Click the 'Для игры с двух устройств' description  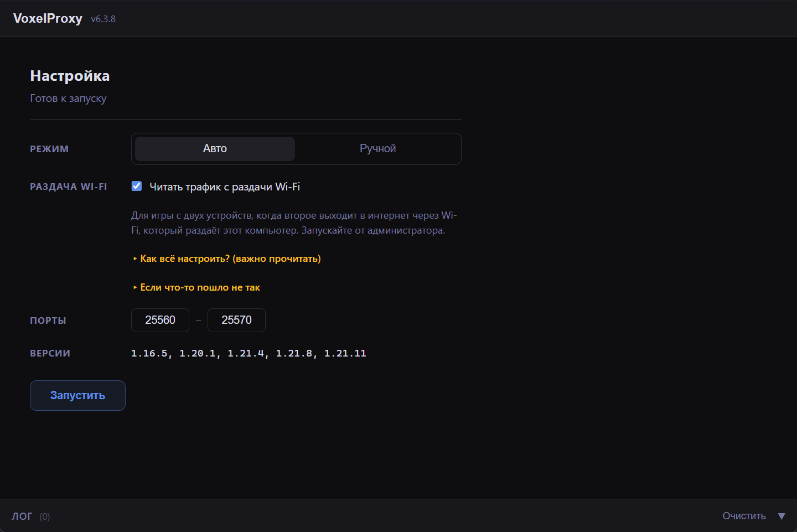coord(294,223)
